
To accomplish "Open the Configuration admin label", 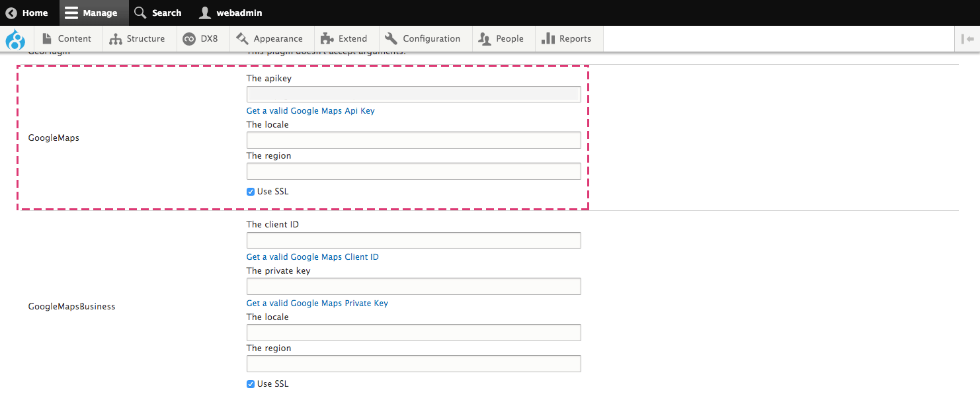I will tap(432, 39).
